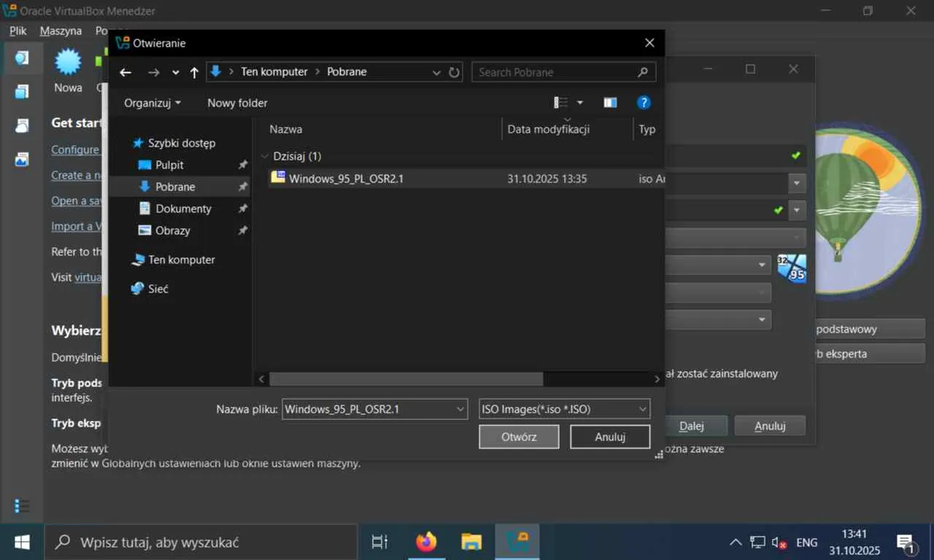Image resolution: width=934 pixels, height=560 pixels.
Task: Create a folder with 'Nowy folder'
Action: pyautogui.click(x=237, y=103)
